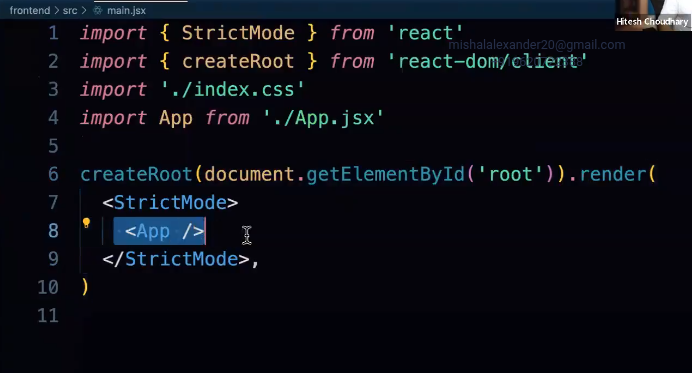Click getElementById on line 6
The height and width of the screenshot is (373, 692).
click(385, 175)
